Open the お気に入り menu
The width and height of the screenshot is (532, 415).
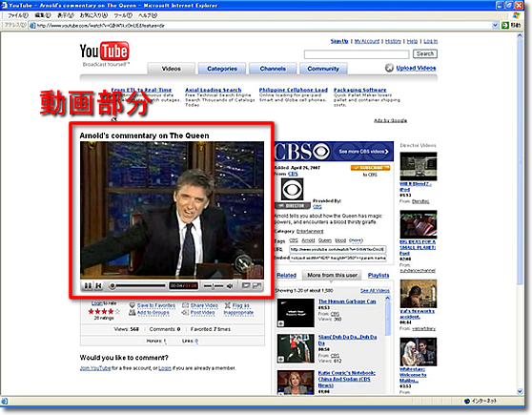pos(93,15)
